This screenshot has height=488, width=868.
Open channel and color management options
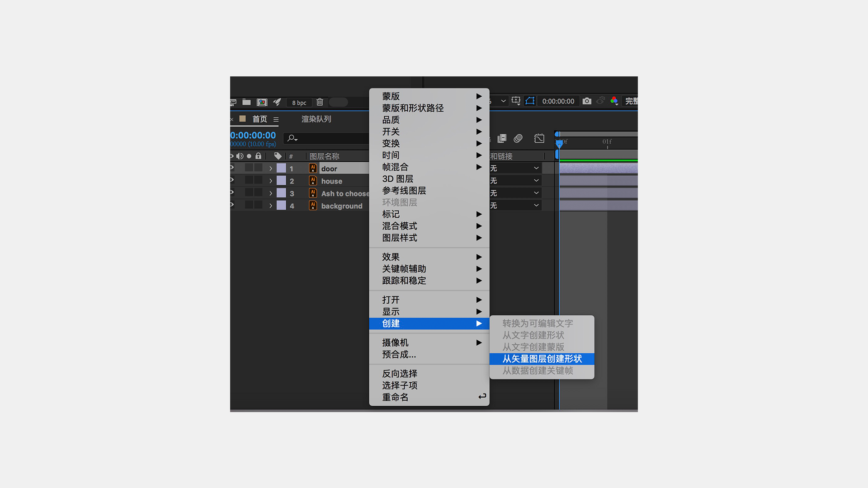tap(614, 101)
